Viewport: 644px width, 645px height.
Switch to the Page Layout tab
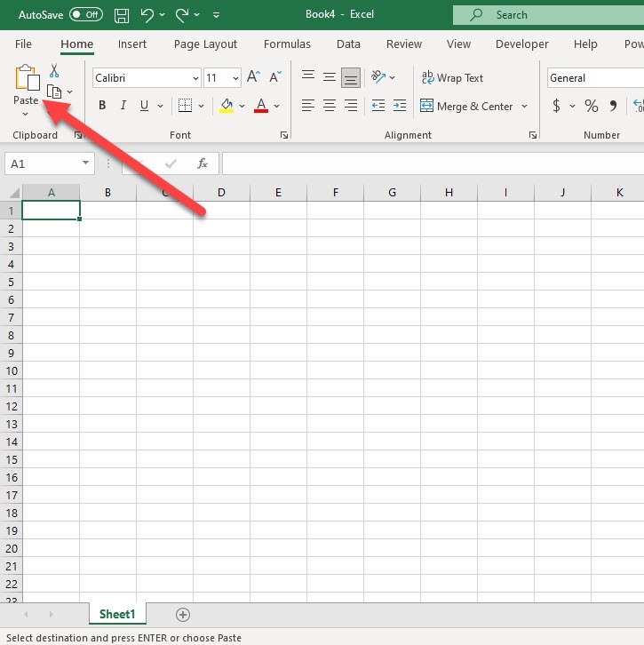click(205, 44)
